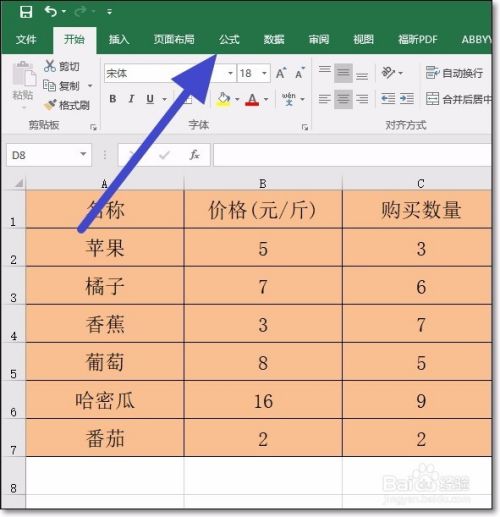Click the yellow fill color bucket
This screenshot has height=517, width=500.
tap(223, 99)
